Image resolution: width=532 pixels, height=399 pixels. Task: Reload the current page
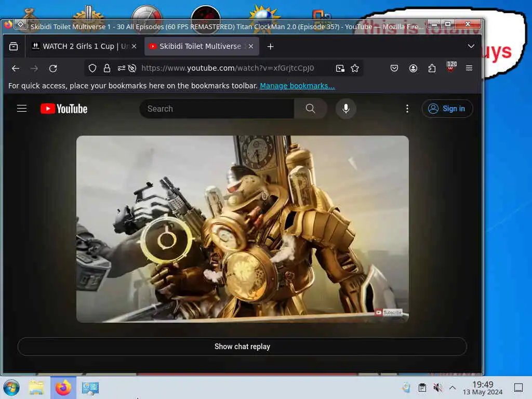tap(53, 68)
